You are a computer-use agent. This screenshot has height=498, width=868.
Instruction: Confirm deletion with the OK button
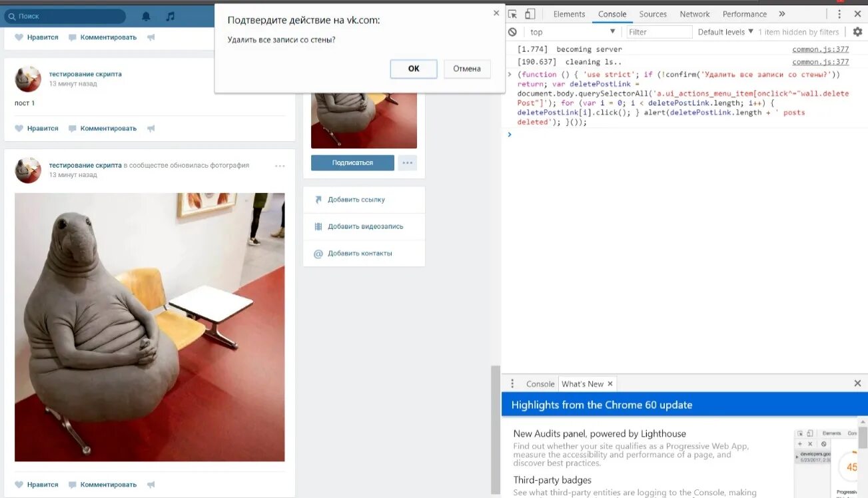[x=414, y=69]
